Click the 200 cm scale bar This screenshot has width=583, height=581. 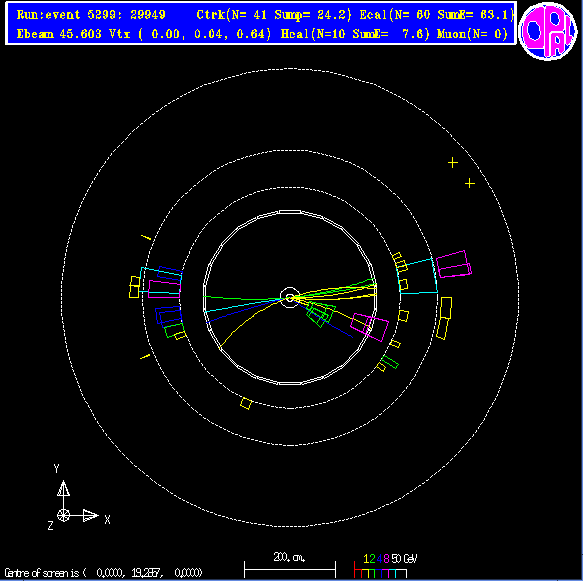click(290, 566)
